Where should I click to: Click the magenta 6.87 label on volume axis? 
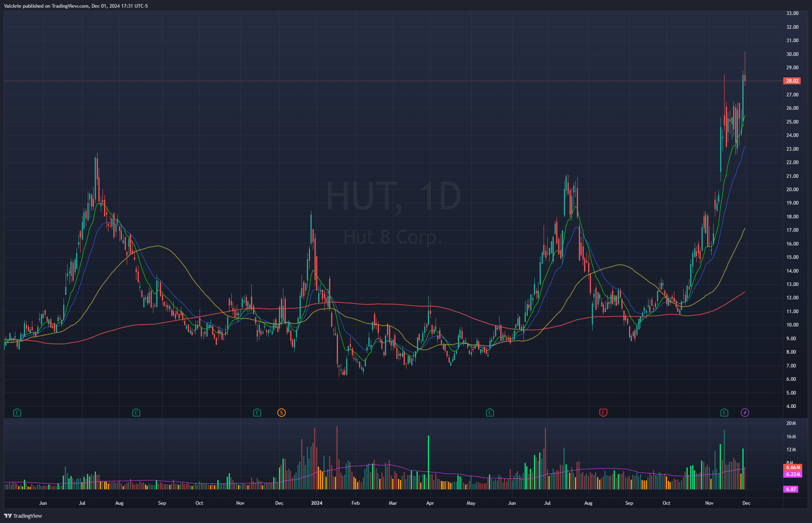pos(791,489)
